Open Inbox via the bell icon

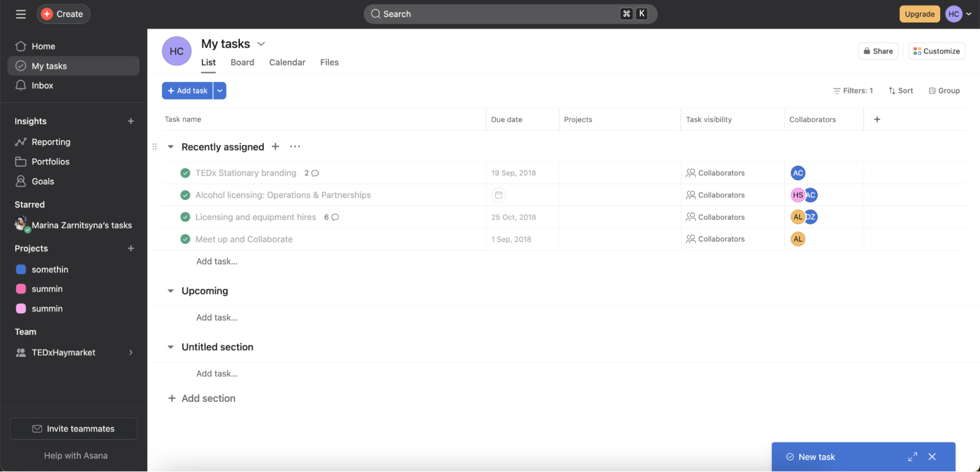21,85
